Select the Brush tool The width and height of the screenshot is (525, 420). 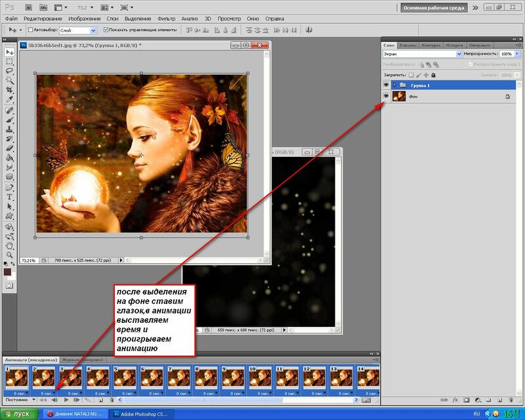click(9, 119)
